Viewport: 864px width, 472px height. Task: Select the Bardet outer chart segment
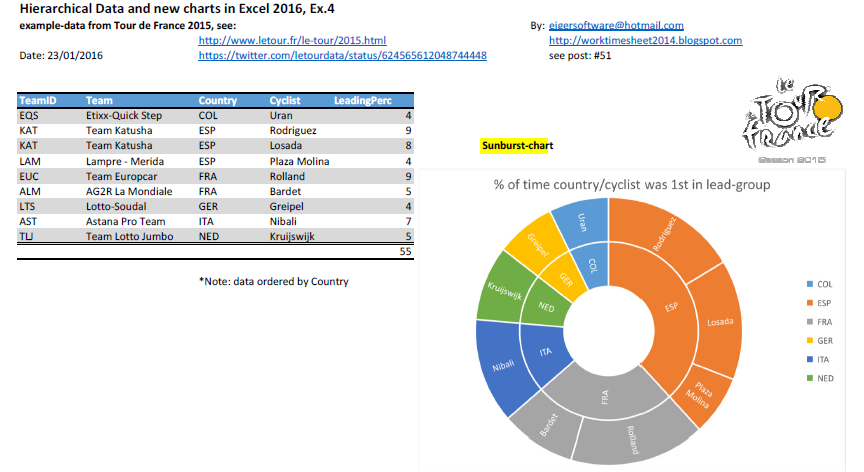pyautogui.click(x=548, y=425)
